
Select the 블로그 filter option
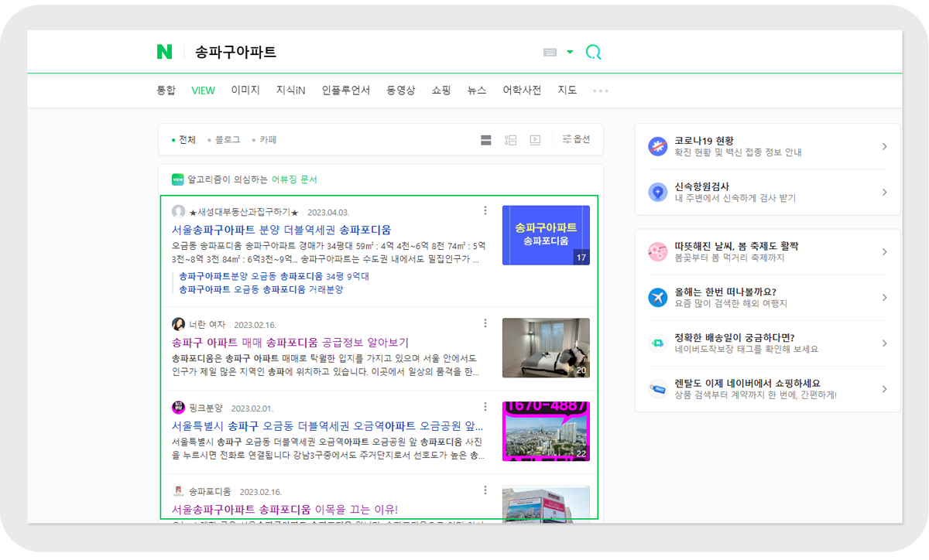pos(224,140)
